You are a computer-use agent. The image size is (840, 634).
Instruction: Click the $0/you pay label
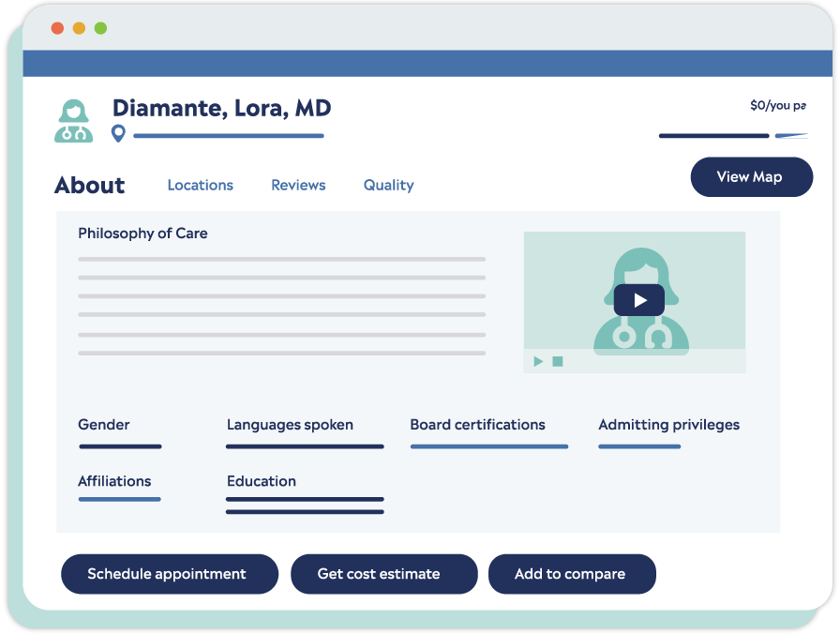[x=778, y=105]
